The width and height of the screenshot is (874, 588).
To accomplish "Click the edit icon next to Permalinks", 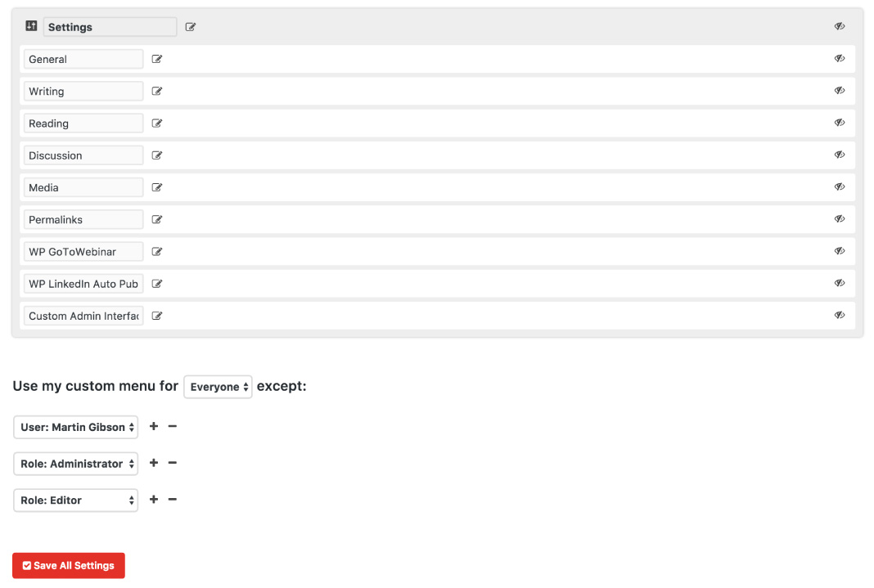I will [x=157, y=219].
